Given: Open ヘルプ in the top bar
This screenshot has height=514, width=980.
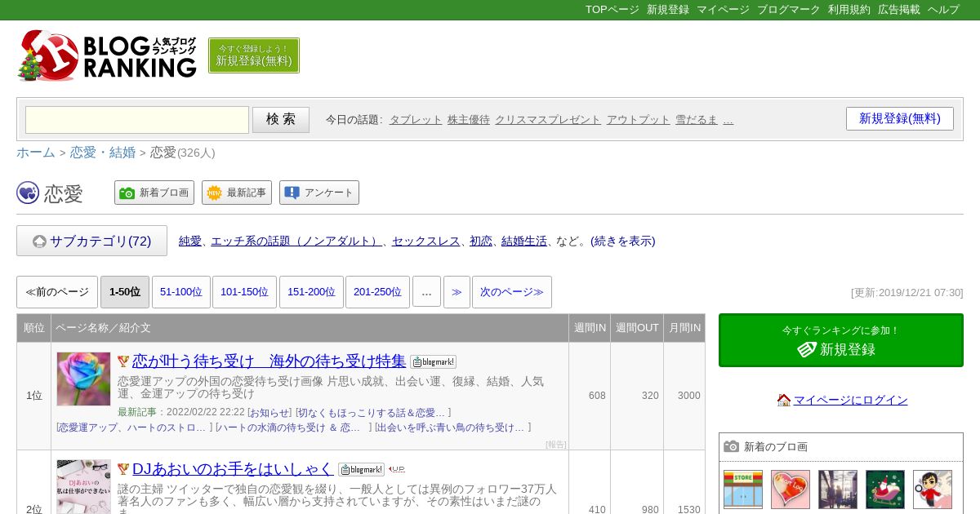Looking at the screenshot, I should pyautogui.click(x=943, y=10).
